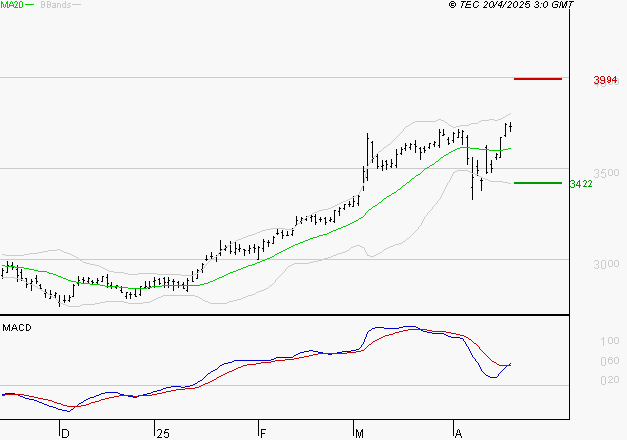Click the M month axis label
The width and height of the screenshot is (627, 440).
(359, 433)
